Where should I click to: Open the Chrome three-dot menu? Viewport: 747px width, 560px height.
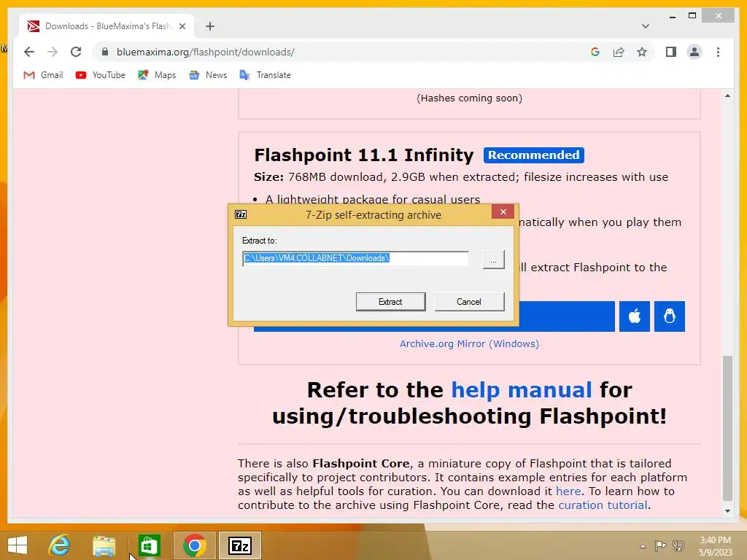(718, 52)
